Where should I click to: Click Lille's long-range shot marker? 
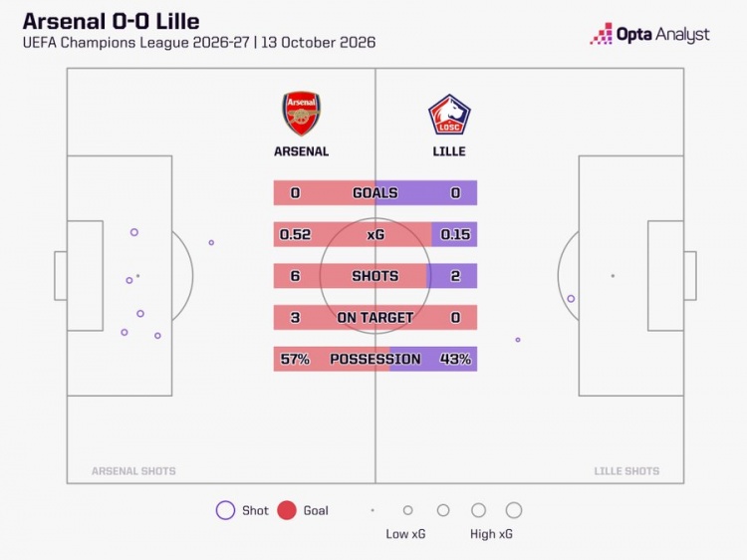coord(518,340)
